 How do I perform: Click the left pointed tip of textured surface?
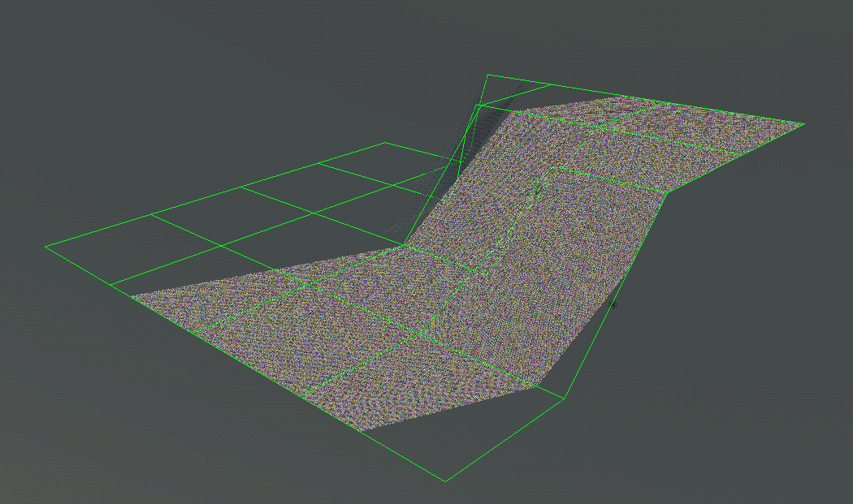pos(132,296)
